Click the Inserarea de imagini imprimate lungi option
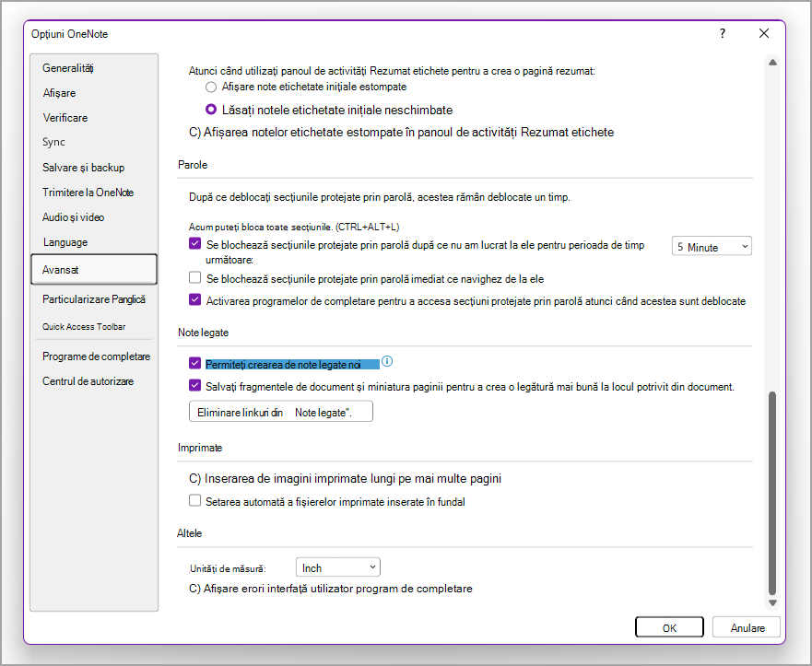The height and width of the screenshot is (666, 812). [x=345, y=478]
